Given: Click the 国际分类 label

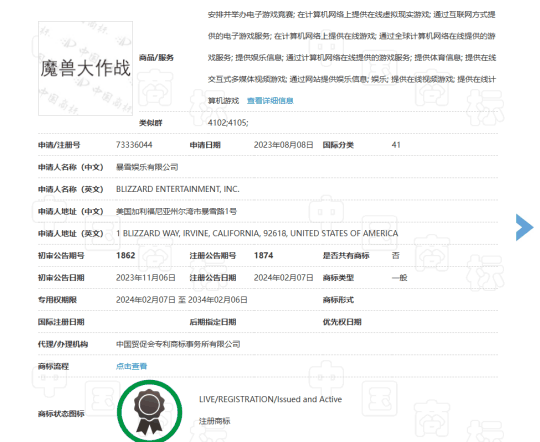Looking at the screenshot, I should pyautogui.click(x=338, y=145).
